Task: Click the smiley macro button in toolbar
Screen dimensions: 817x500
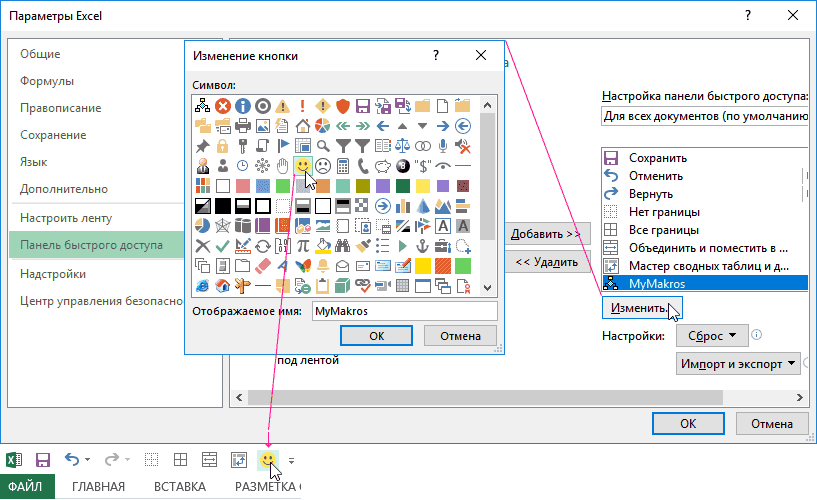Action: coord(268,460)
